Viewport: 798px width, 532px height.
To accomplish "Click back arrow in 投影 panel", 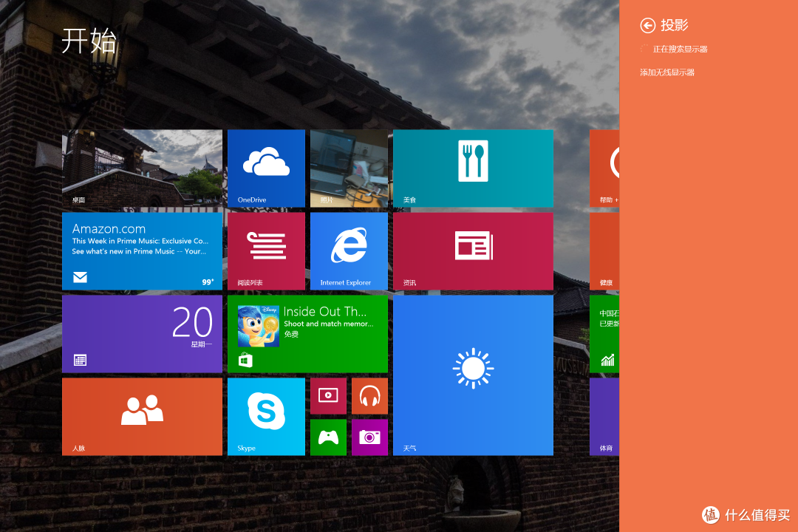I will pos(647,25).
